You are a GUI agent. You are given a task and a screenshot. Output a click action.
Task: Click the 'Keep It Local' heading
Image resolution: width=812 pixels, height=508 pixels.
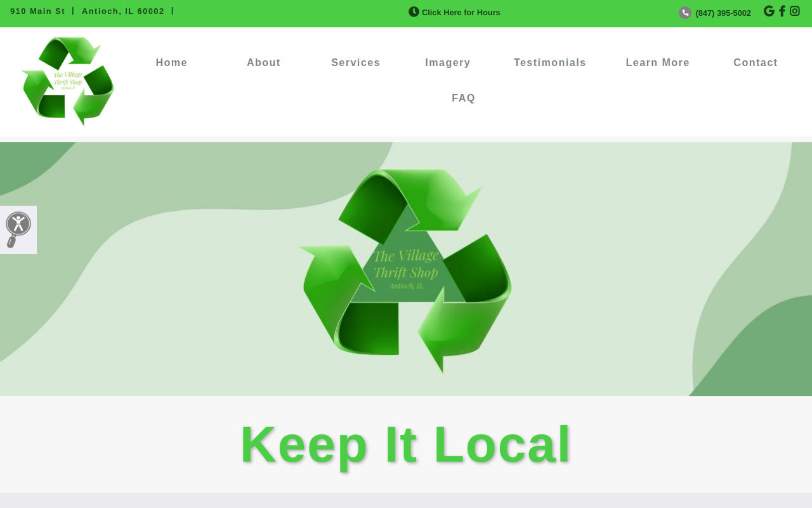tap(406, 444)
